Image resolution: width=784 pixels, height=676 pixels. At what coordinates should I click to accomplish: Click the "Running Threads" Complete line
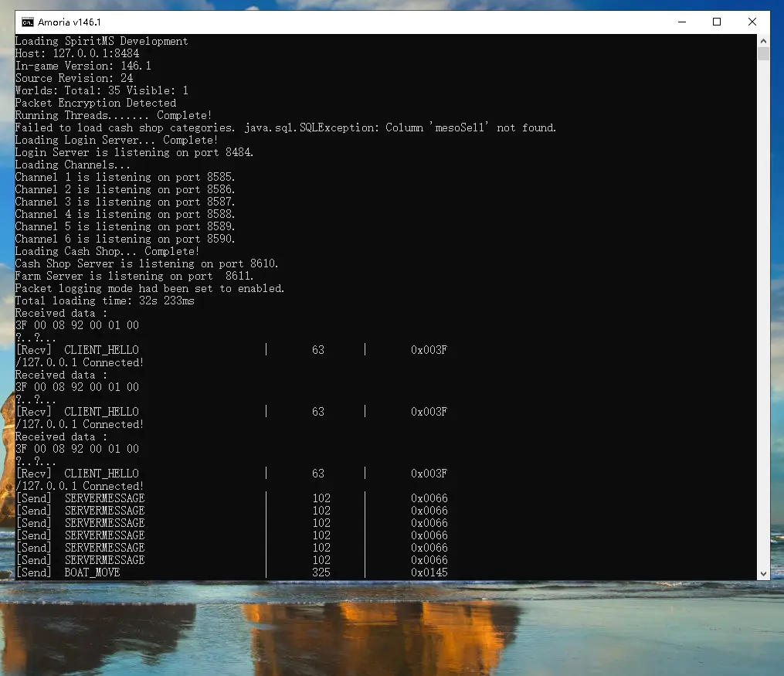[114, 116]
